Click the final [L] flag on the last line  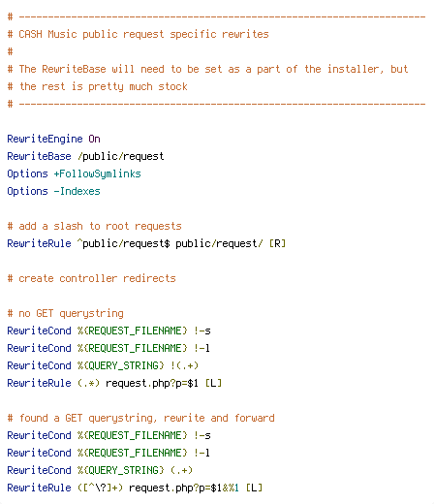pyautogui.click(x=254, y=488)
